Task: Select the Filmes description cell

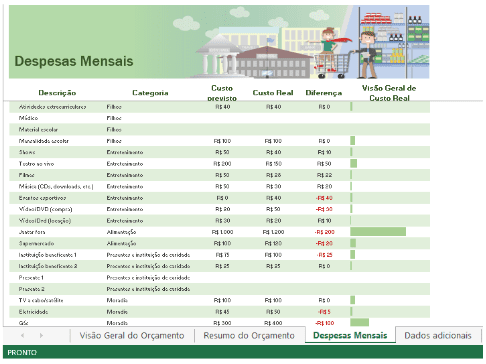Action: click(x=26, y=175)
